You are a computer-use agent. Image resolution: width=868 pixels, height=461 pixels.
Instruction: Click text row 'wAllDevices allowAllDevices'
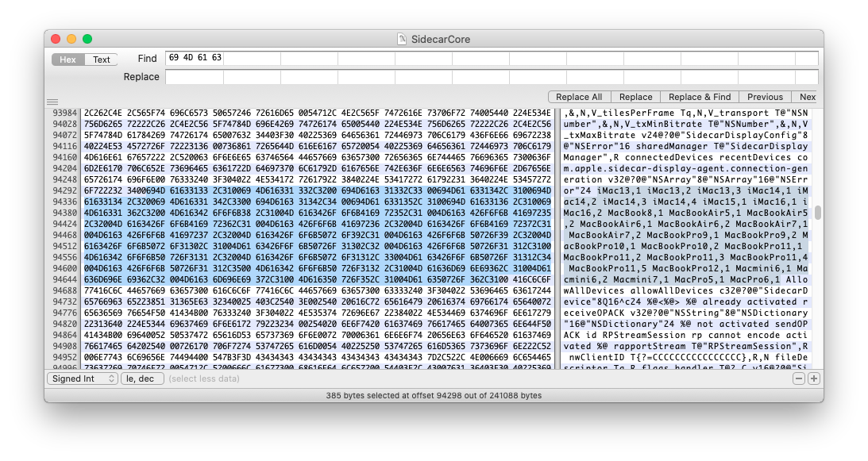[686, 290]
